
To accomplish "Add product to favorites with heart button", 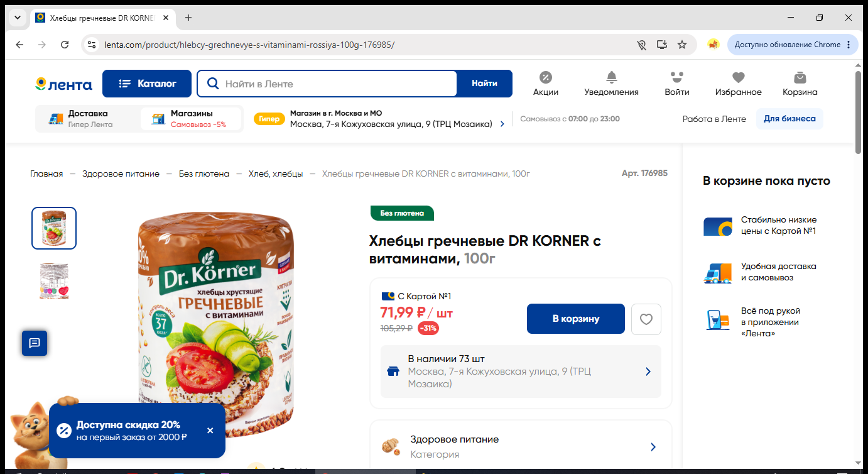I will coord(646,319).
